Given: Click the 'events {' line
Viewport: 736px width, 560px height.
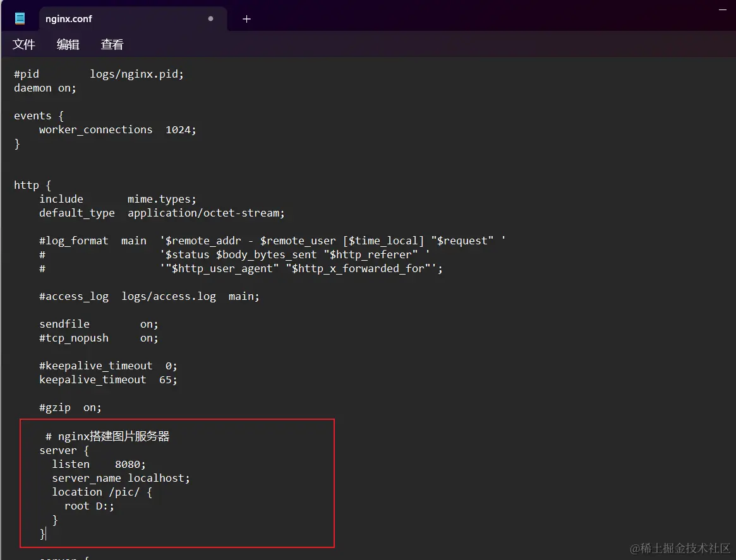Looking at the screenshot, I should click(39, 116).
